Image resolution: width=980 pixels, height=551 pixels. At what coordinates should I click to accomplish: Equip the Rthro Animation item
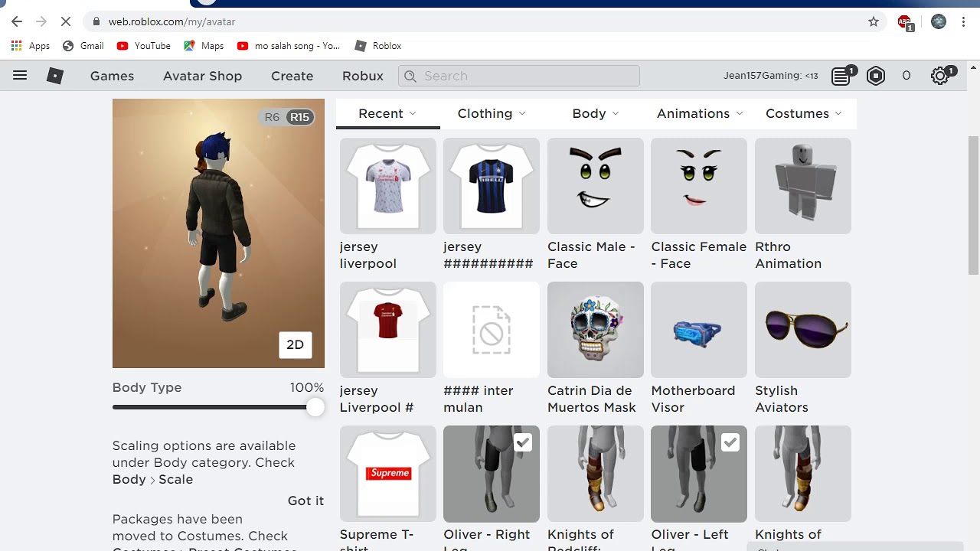click(x=803, y=186)
